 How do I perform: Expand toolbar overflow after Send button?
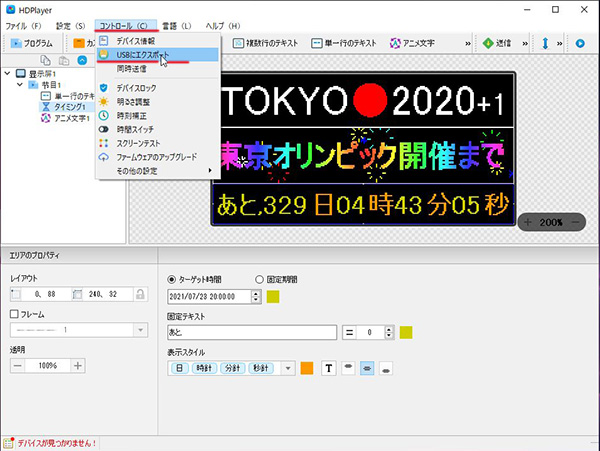tap(525, 43)
